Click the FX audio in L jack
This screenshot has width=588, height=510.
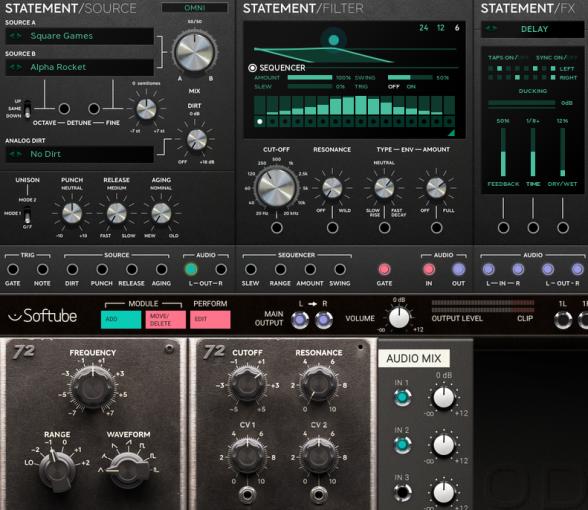click(x=488, y=269)
